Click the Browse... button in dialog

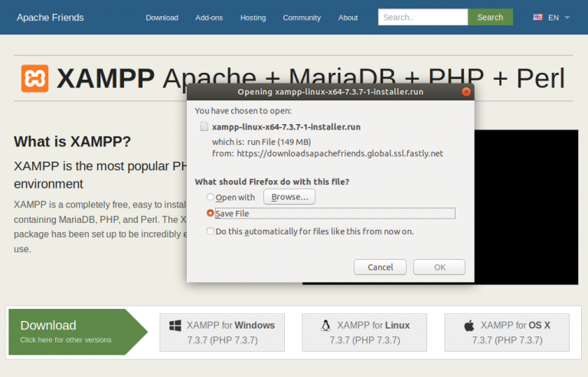tap(289, 197)
